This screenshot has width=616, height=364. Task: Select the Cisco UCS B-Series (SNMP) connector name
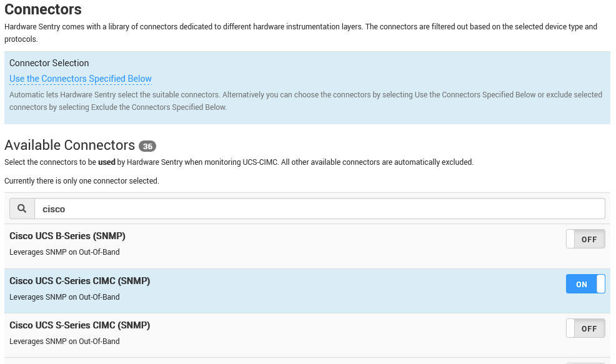(67, 237)
